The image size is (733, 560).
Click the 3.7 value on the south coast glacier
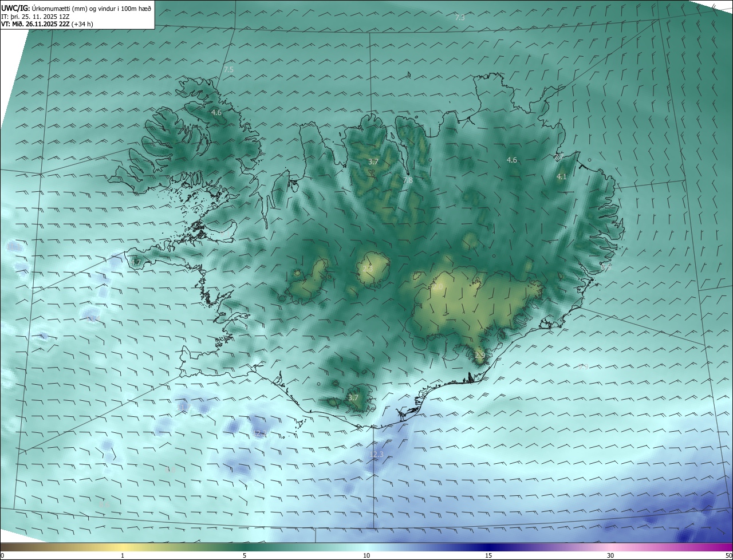coord(353,397)
